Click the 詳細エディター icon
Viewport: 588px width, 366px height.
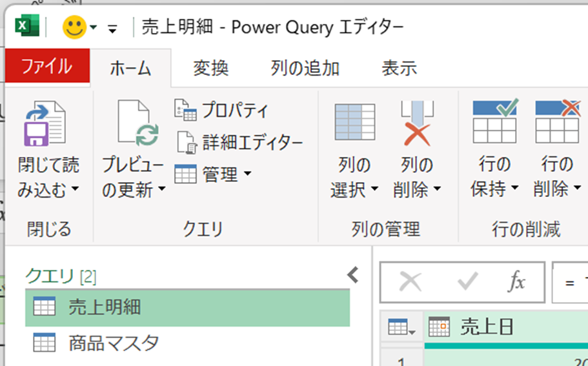[x=187, y=143]
